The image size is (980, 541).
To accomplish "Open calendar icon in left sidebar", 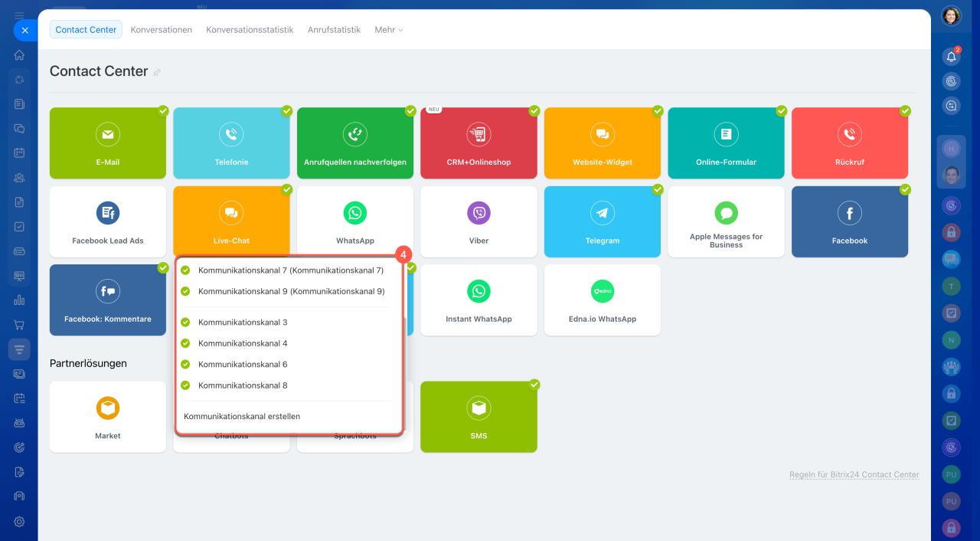I will click(x=19, y=152).
